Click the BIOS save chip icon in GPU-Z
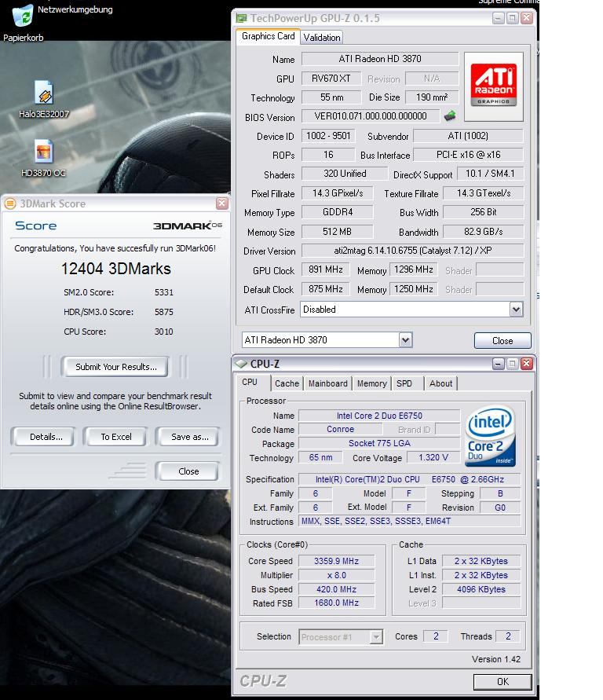This screenshot has height=700, width=603. [450, 116]
